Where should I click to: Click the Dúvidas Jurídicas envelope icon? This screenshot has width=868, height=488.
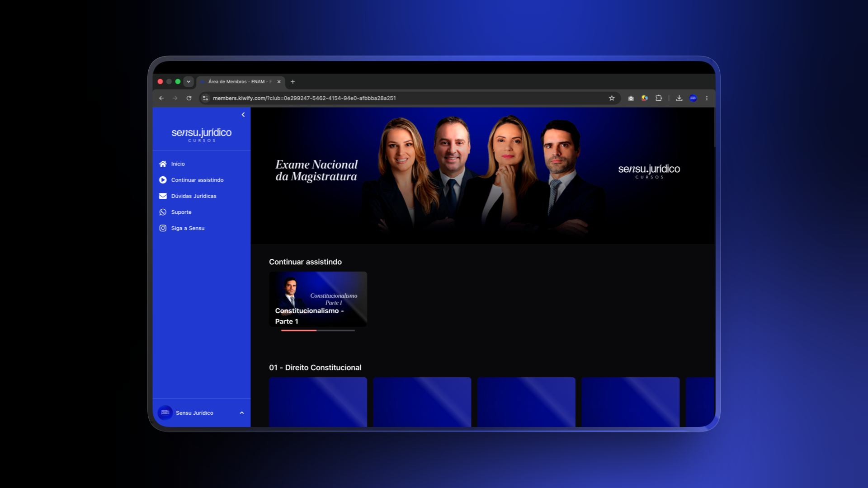coord(163,196)
